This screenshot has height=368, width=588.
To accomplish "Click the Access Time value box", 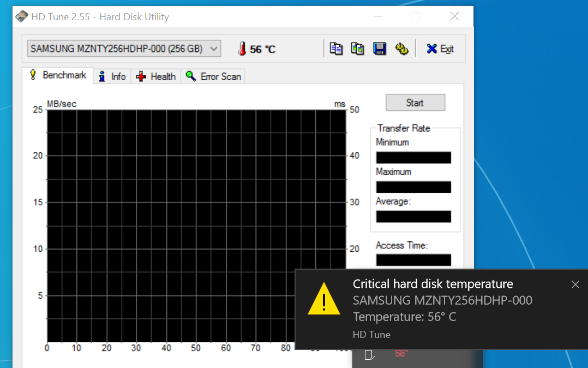I will point(413,260).
